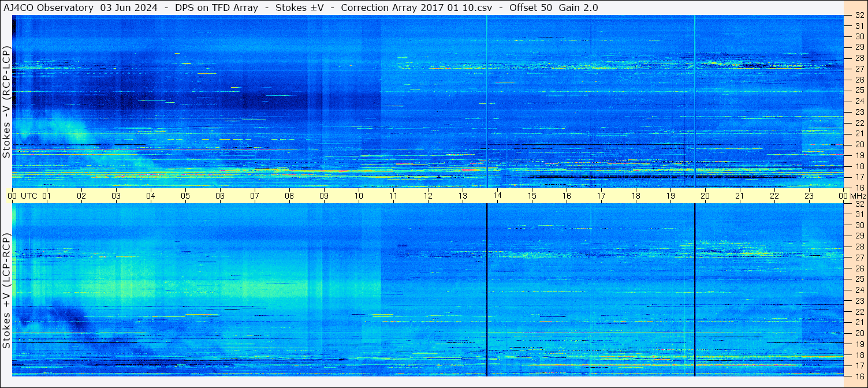Click the 06 hour mark on UTC axis

click(220, 196)
